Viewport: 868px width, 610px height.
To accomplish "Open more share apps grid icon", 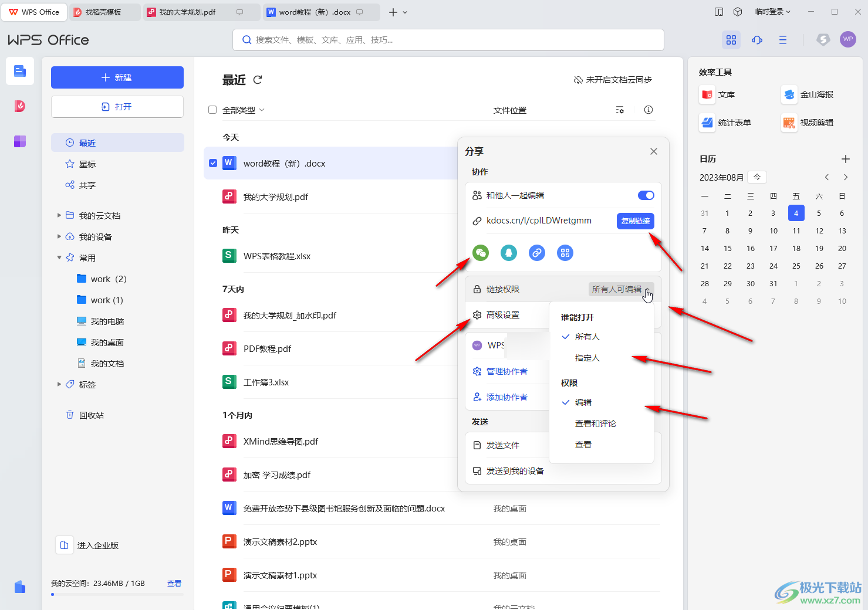I will [565, 253].
